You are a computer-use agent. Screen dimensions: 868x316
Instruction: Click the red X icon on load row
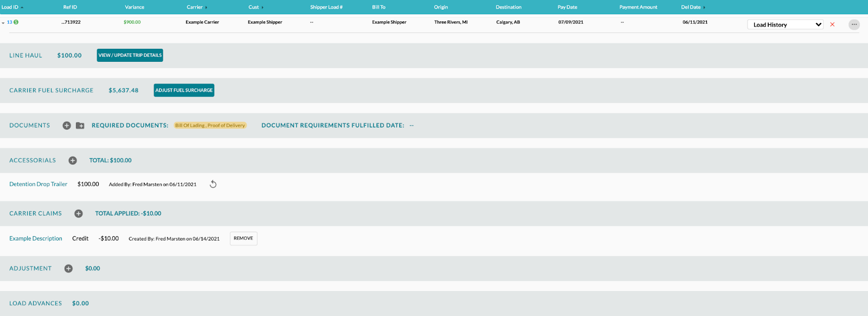coord(832,24)
